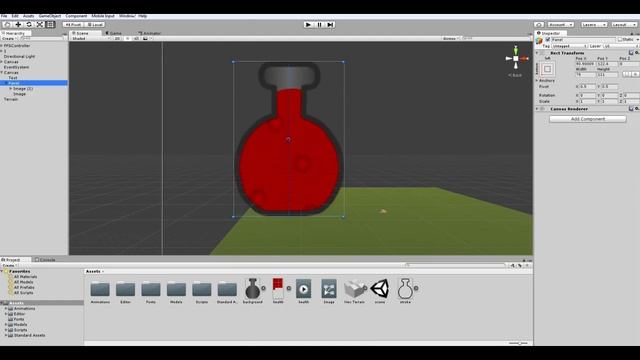640x360 pixels.
Task: Click the Pause button in the toolbar
Action: point(319,25)
